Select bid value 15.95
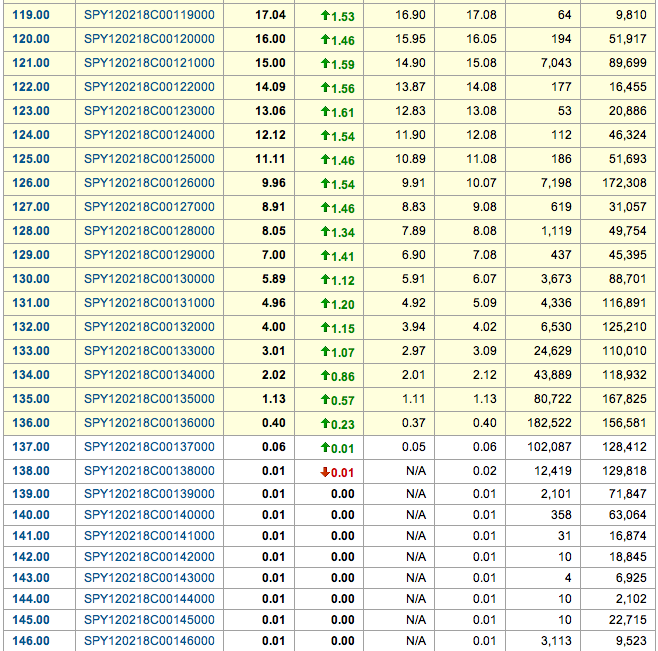 pos(410,39)
